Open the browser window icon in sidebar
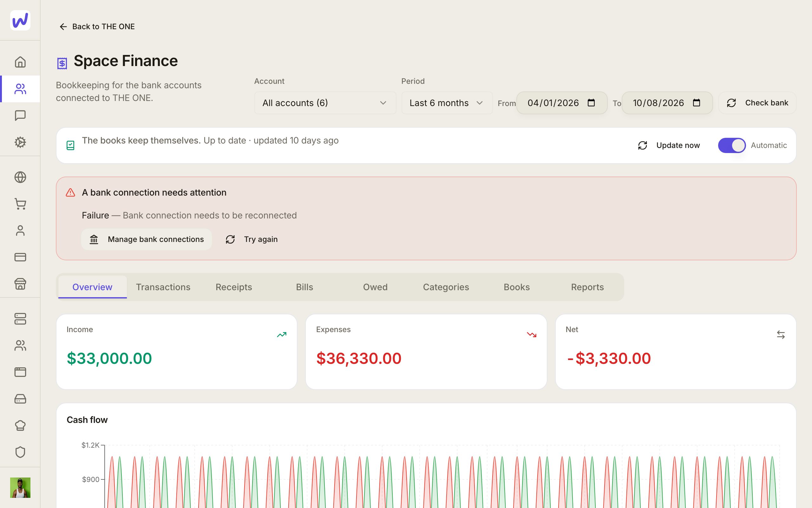The width and height of the screenshot is (812, 508). pos(20,372)
